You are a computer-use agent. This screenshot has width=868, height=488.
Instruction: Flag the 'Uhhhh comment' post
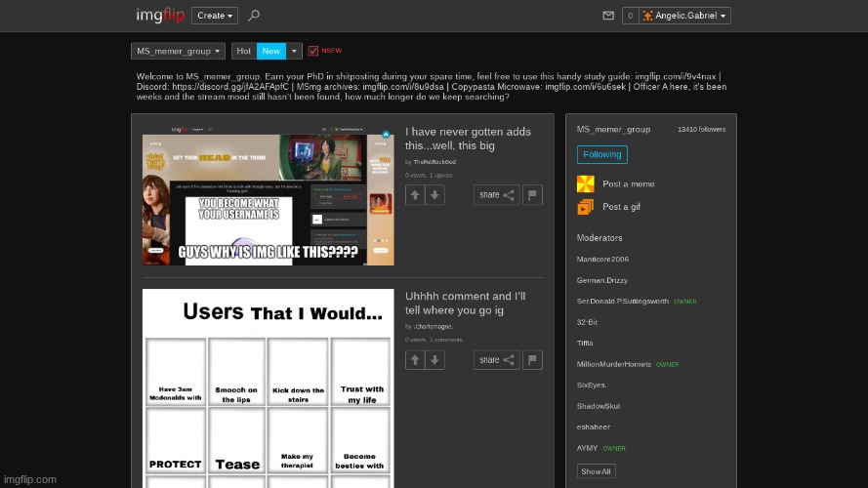click(x=532, y=360)
